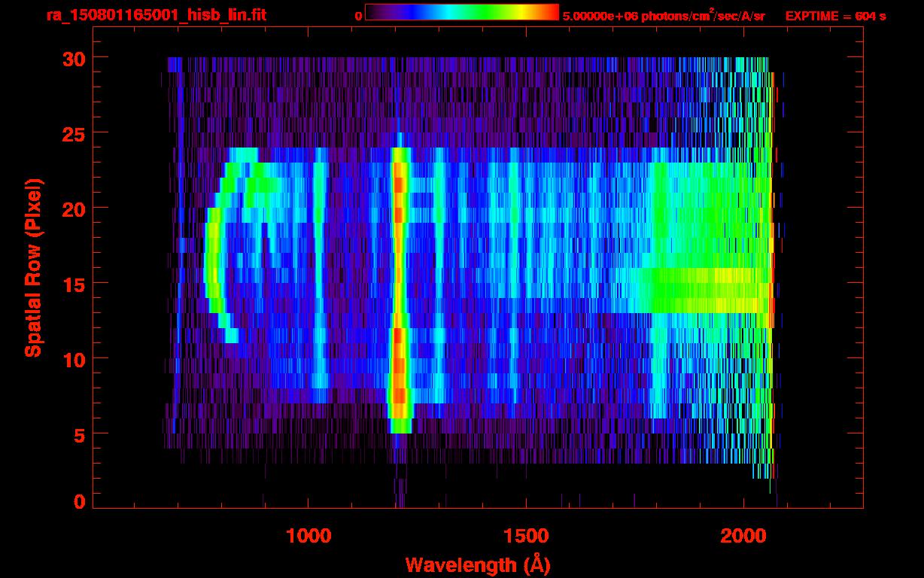Click the 1000 wavelength tick label
The height and width of the screenshot is (578, 924).
tap(309, 536)
